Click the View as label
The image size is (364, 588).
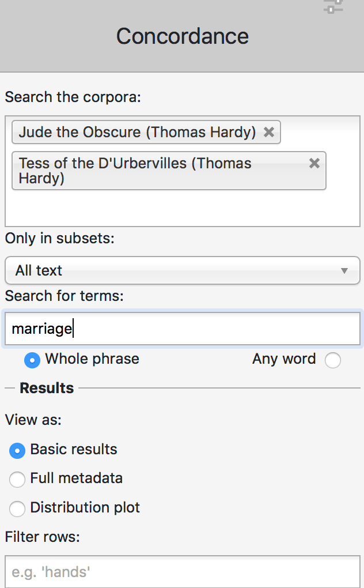tap(33, 420)
